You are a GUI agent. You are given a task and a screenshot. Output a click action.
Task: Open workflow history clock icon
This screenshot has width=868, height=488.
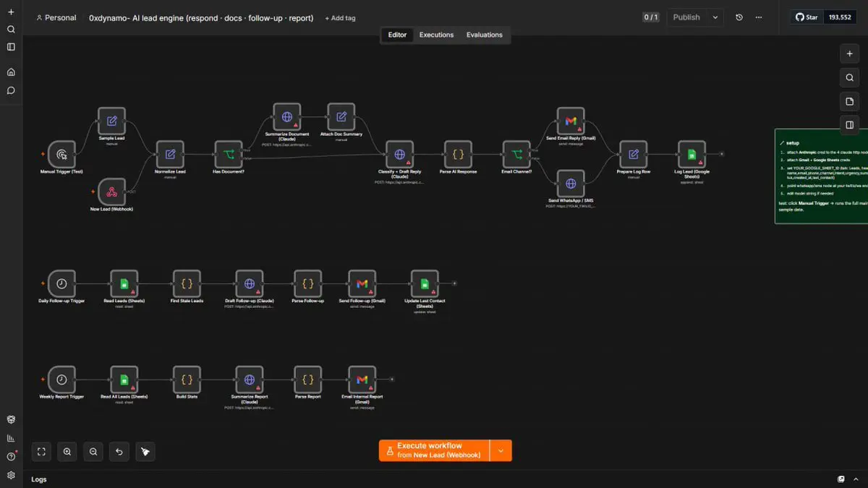tap(739, 17)
